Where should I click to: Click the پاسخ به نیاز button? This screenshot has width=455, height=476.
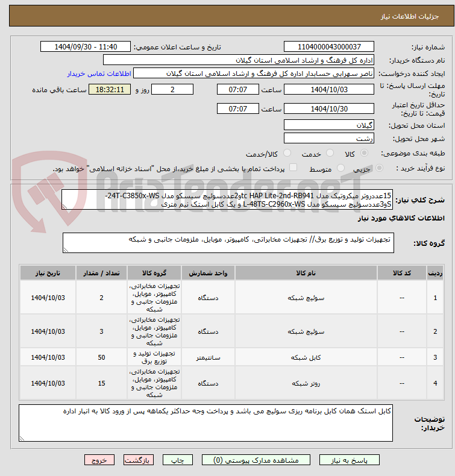[350, 460]
